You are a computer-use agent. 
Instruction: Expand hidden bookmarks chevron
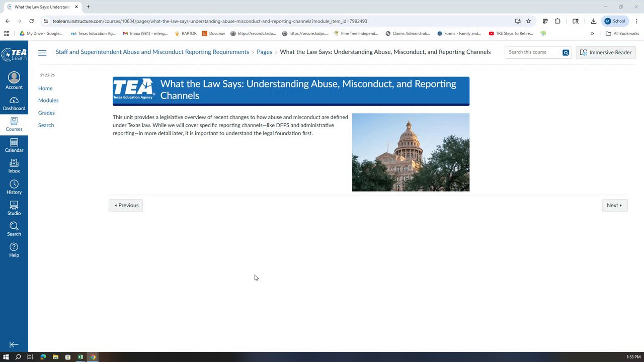point(592,34)
